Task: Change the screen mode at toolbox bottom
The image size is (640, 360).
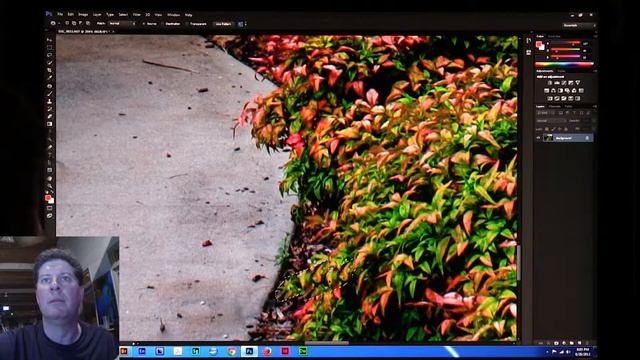Action: point(50,216)
